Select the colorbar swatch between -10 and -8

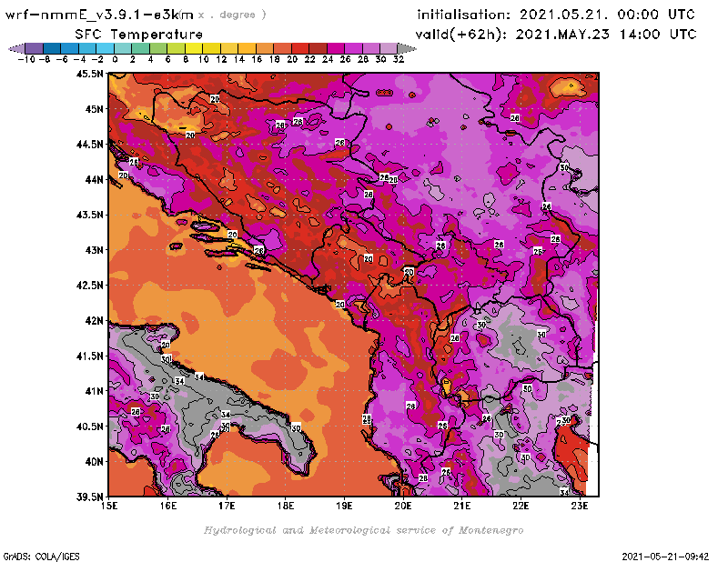[35, 48]
